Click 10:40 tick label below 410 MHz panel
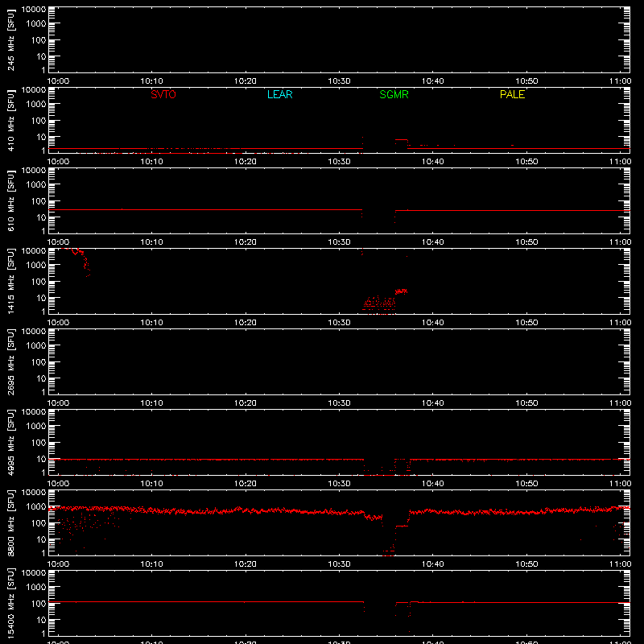 click(433, 162)
